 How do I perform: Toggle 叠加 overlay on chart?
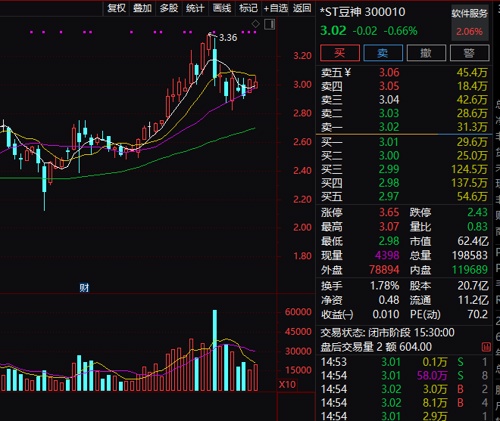point(142,8)
